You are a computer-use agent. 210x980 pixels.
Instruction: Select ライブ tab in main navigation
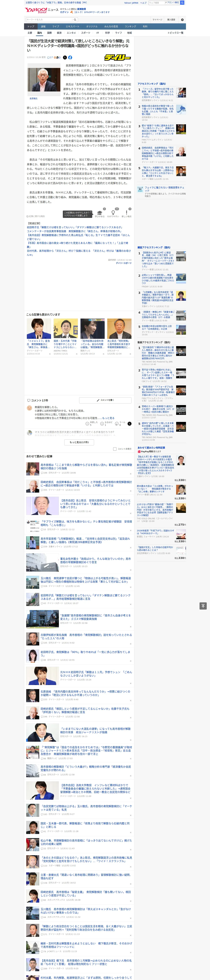(56, 27)
